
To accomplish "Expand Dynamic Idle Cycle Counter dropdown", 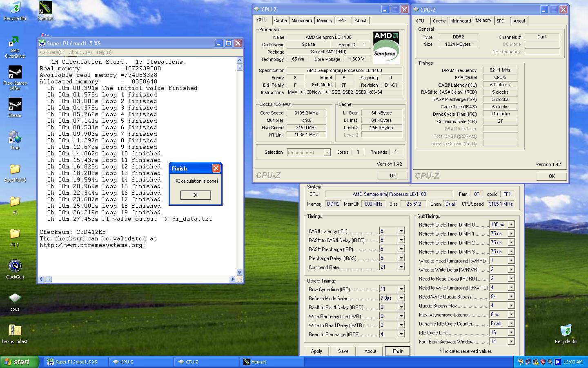I will [511, 323].
